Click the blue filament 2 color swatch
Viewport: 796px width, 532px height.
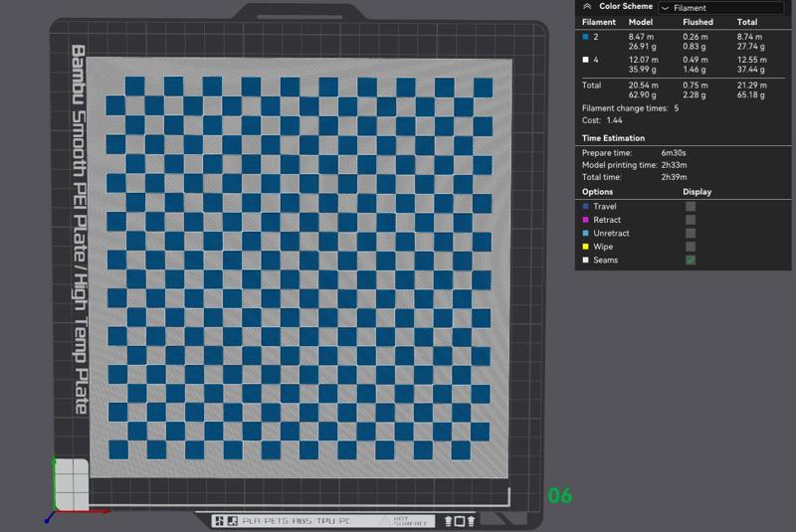click(585, 37)
